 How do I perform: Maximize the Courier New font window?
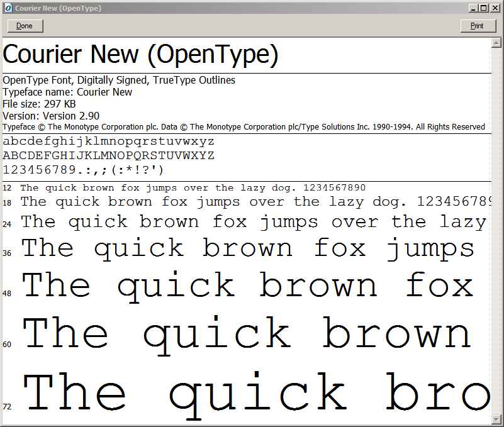pyautogui.click(x=483, y=8)
